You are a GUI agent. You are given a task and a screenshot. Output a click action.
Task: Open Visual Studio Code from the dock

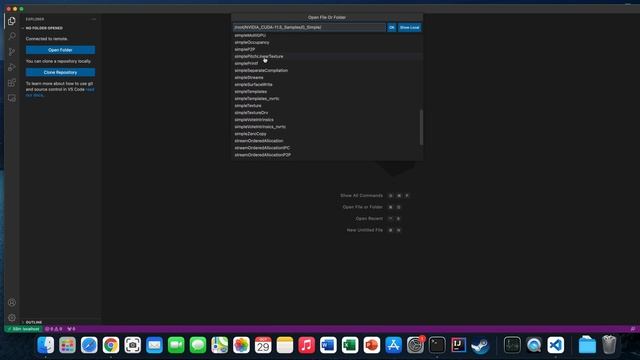(556, 345)
